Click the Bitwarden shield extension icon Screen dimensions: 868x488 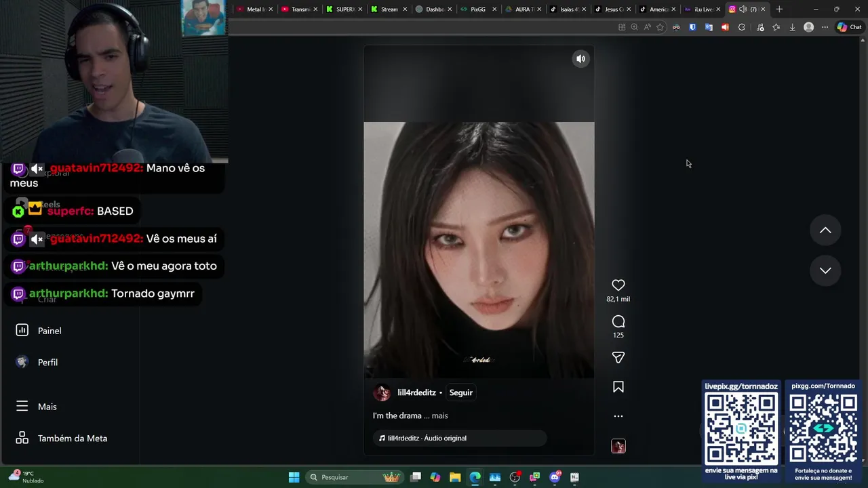point(692,27)
